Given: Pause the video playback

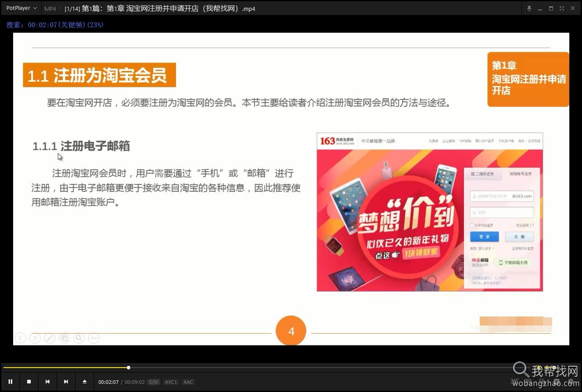Looking at the screenshot, I should (10, 382).
